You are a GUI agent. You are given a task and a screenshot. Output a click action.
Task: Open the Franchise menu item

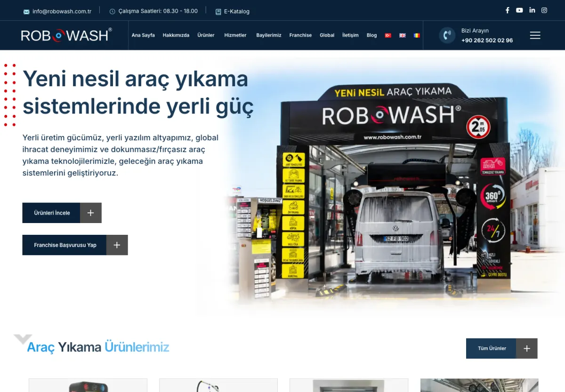click(300, 35)
